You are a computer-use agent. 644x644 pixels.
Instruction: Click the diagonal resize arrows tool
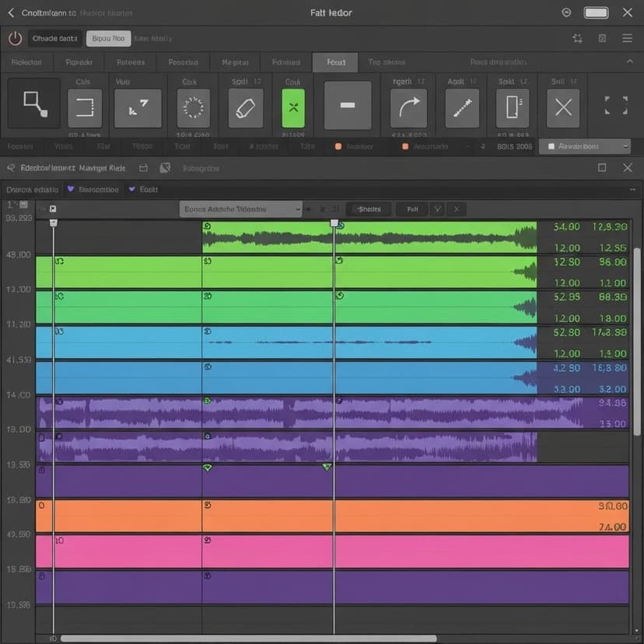point(138,107)
